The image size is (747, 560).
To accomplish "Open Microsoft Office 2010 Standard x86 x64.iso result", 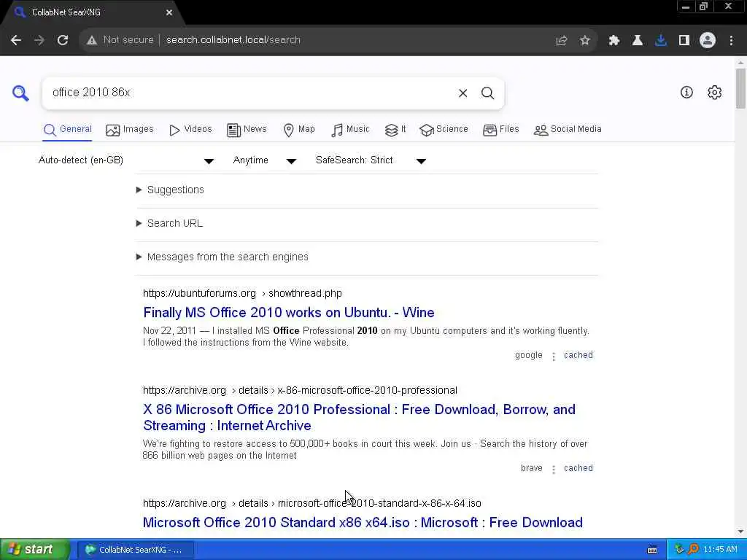I will (x=363, y=523).
